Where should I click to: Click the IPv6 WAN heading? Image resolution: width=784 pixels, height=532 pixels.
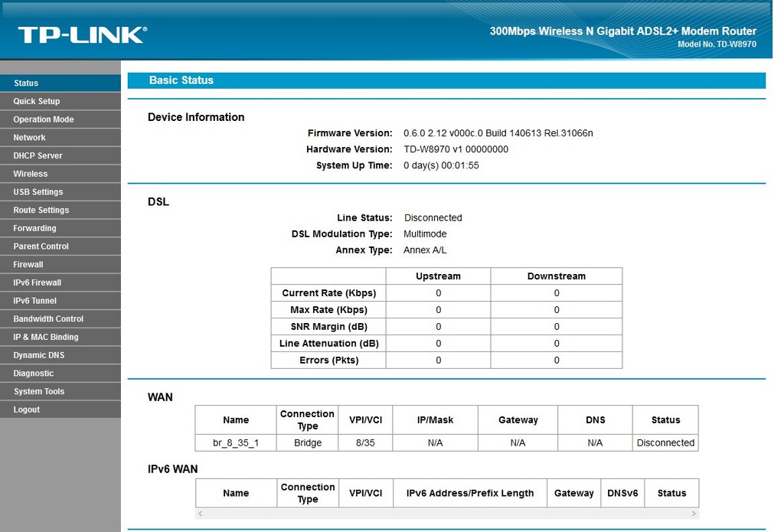172,469
